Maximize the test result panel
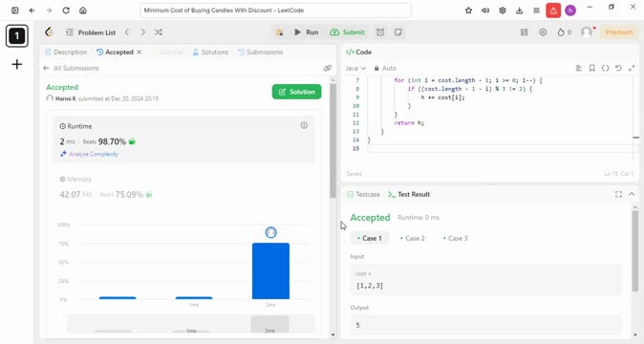Image resolution: width=644 pixels, height=344 pixels. (x=618, y=194)
